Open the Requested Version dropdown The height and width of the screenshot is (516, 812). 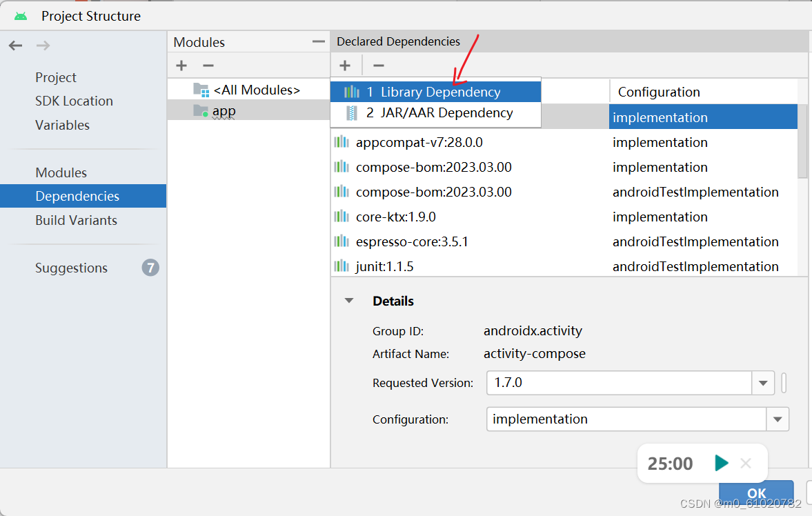763,383
